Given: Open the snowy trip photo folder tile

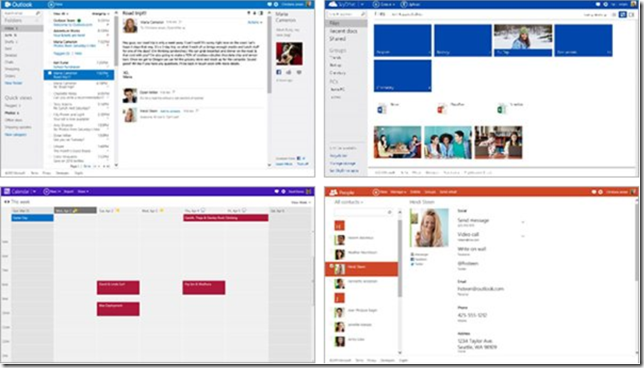Looking at the screenshot, I should (x=523, y=40).
